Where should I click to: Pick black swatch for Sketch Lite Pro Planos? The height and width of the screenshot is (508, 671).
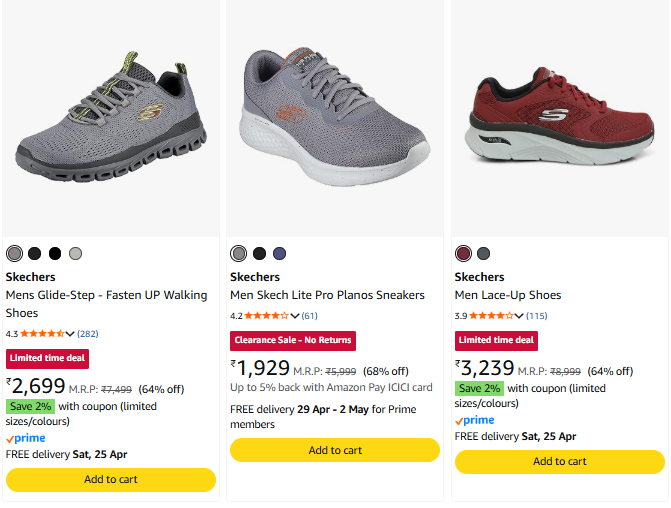pyautogui.click(x=260, y=254)
